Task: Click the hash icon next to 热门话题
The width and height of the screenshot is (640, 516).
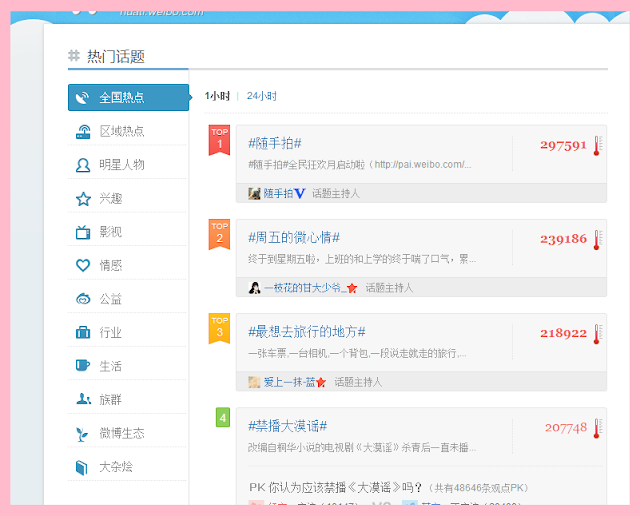Action: 74,56
